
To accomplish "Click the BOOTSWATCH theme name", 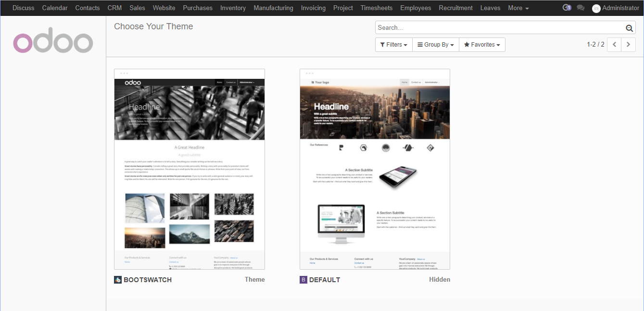I will pyautogui.click(x=148, y=280).
